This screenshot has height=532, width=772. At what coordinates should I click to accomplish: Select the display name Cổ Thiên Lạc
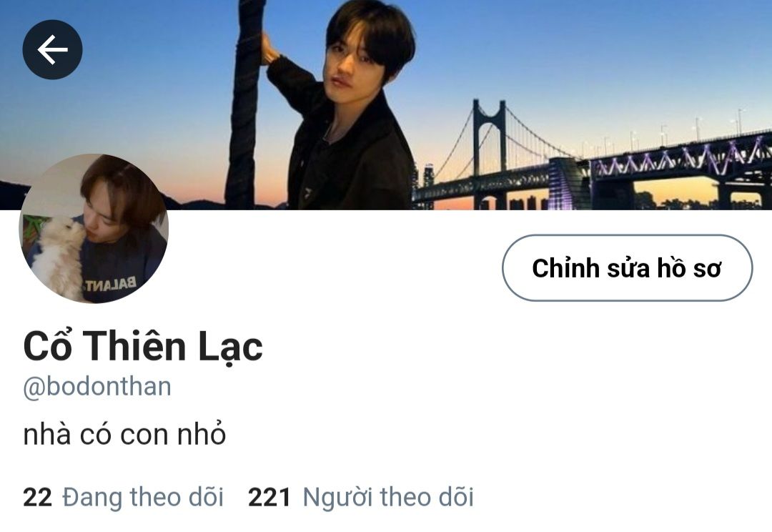point(143,346)
